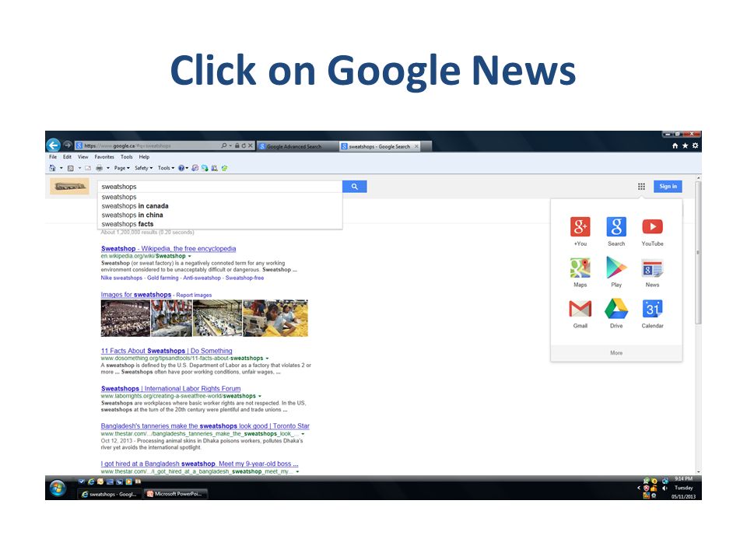
Task: Open YouTube from the apps panel
Action: (652, 231)
